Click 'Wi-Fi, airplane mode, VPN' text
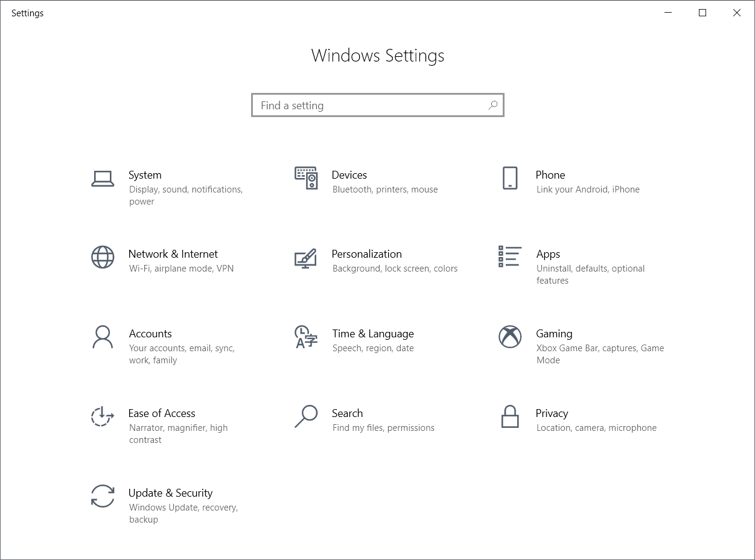Viewport: 755px width, 560px height. pyautogui.click(x=181, y=269)
